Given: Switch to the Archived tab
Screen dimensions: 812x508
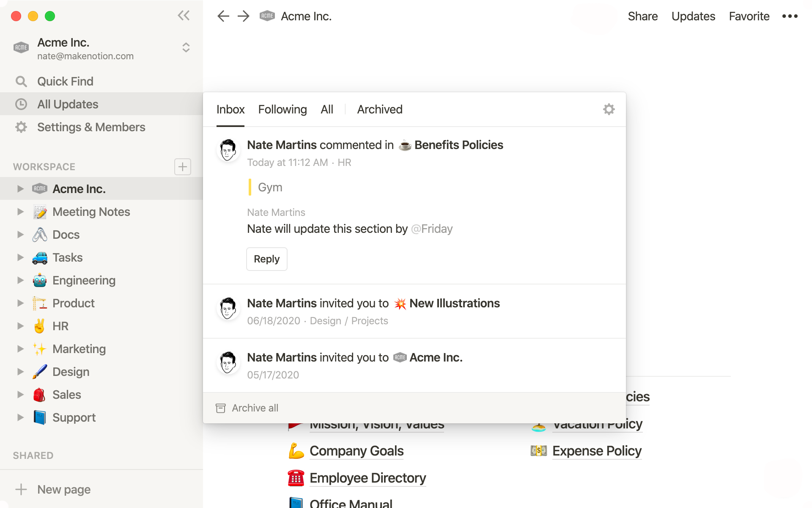Looking at the screenshot, I should pyautogui.click(x=379, y=109).
